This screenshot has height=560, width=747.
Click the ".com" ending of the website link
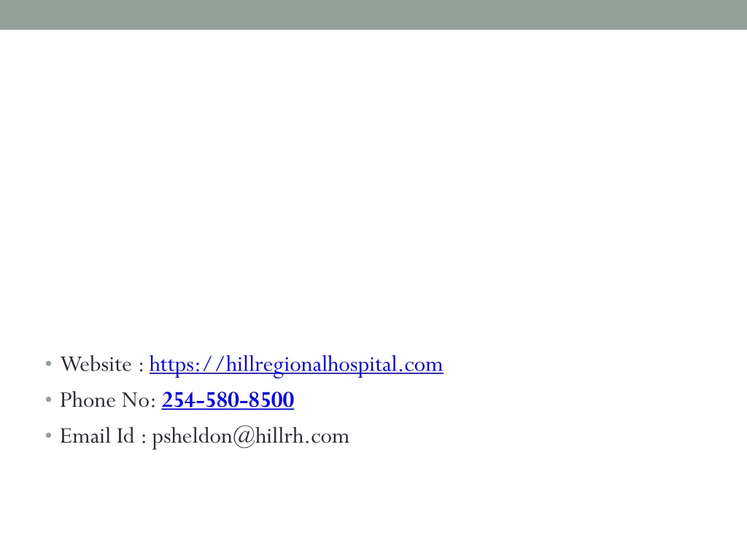click(x=421, y=365)
